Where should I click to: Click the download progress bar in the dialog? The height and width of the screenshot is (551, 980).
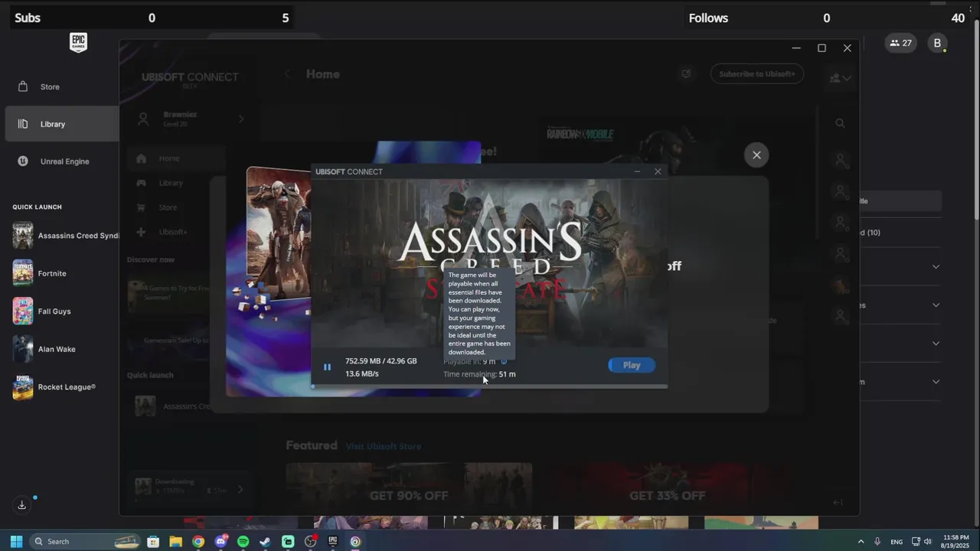tap(490, 386)
